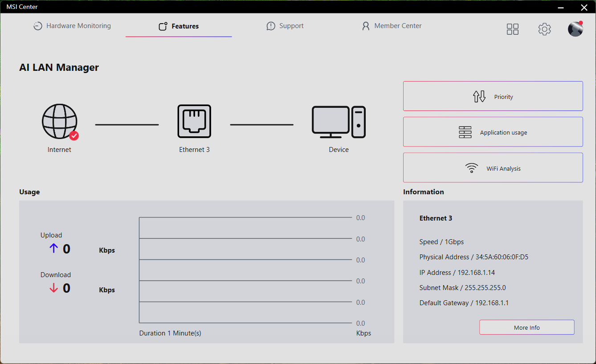The width and height of the screenshot is (596, 364).
Task: Switch to the Features tab
Action: coord(179,26)
